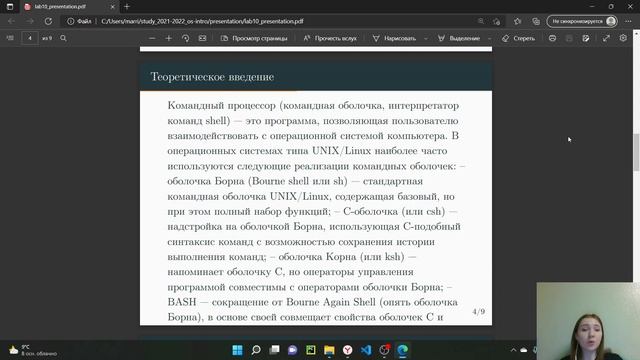
Task: Start Прочесть вслух read aloud
Action: point(330,38)
